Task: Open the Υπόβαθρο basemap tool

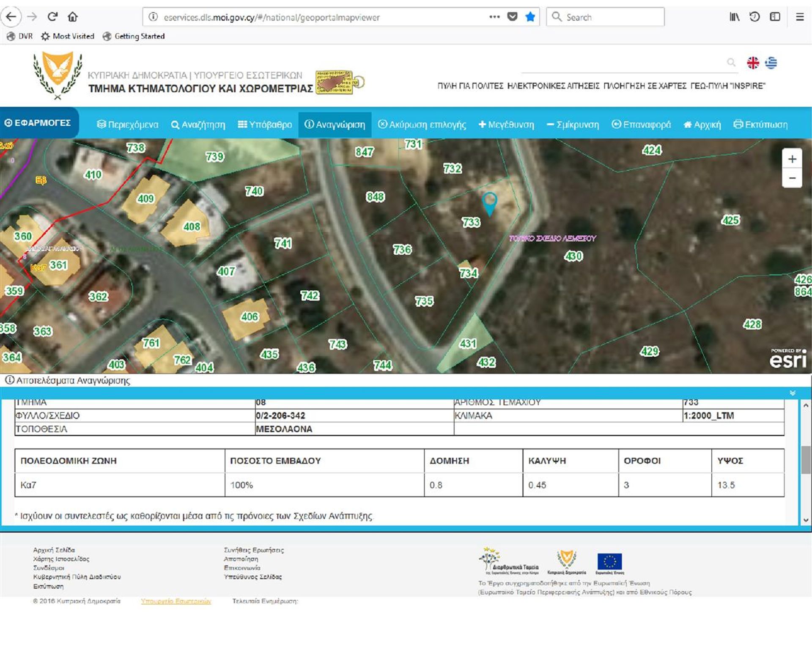Action: tap(265, 124)
